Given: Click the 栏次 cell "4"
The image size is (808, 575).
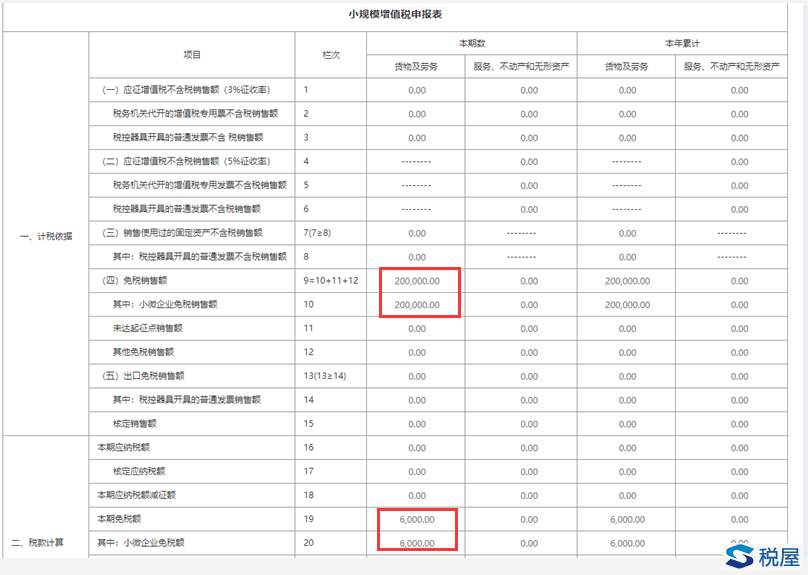Looking at the screenshot, I should pyautogui.click(x=306, y=161).
